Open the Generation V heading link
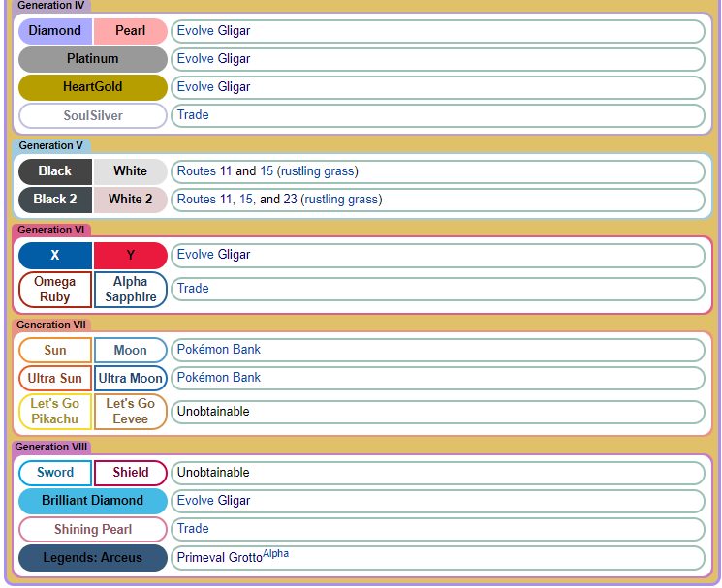The width and height of the screenshot is (722, 588). 50,145
